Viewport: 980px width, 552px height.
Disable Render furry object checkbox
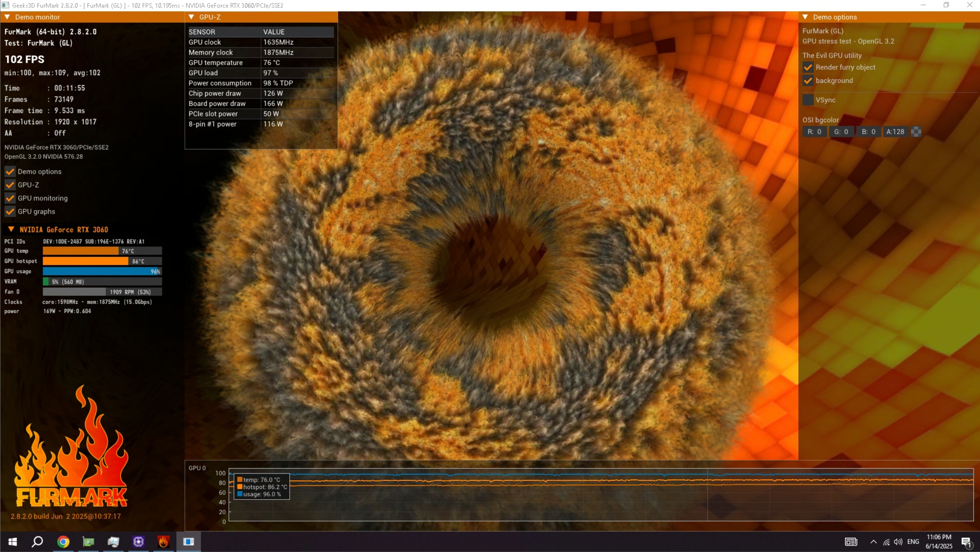808,67
